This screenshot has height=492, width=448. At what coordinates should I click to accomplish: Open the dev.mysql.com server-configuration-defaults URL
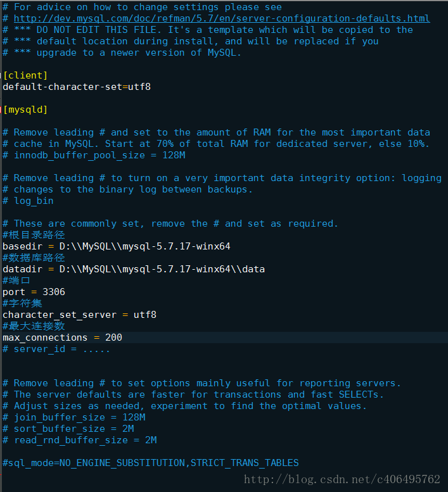click(x=222, y=18)
